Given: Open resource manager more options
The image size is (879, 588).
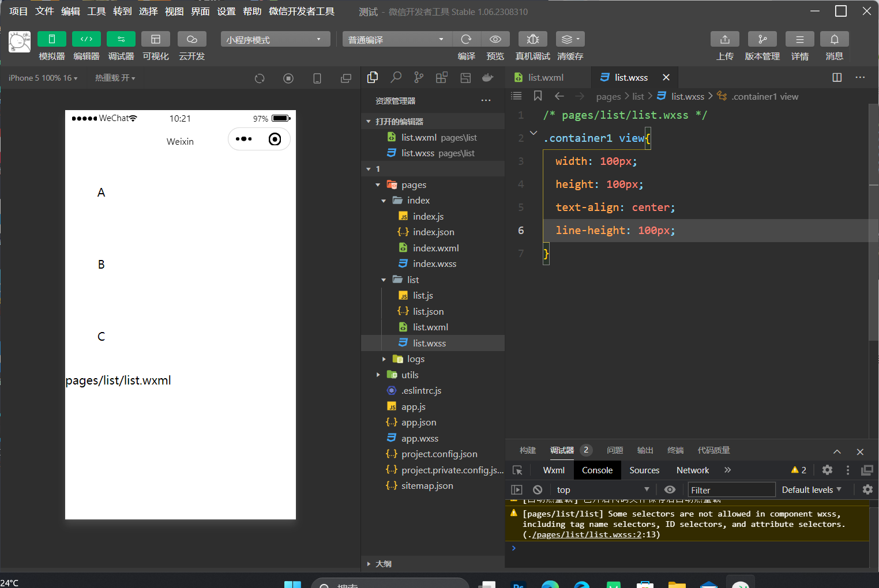Looking at the screenshot, I should [x=486, y=100].
